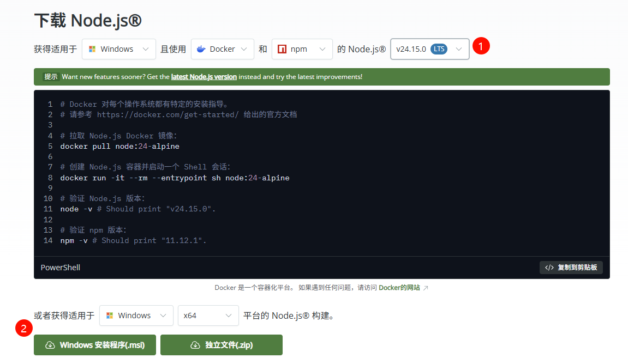This screenshot has width=628, height=364.
Task: Click the chevron in the Docker selector
Action: [x=244, y=49]
